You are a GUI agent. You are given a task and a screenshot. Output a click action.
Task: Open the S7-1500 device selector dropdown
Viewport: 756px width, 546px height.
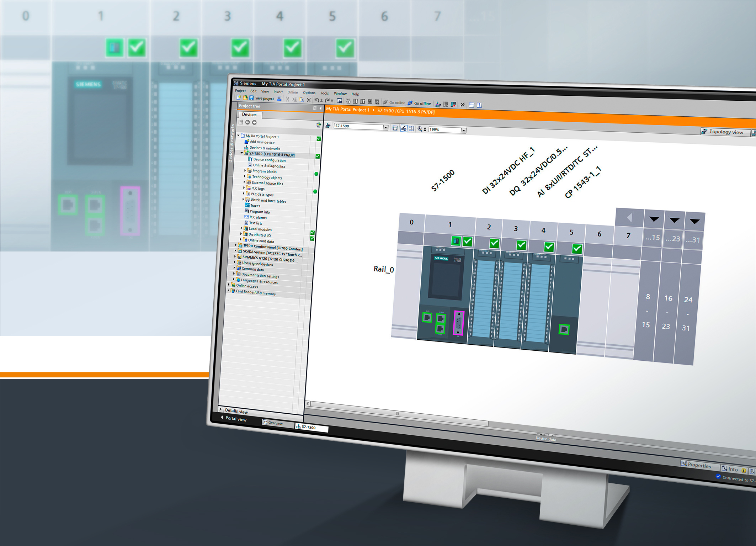(x=385, y=127)
